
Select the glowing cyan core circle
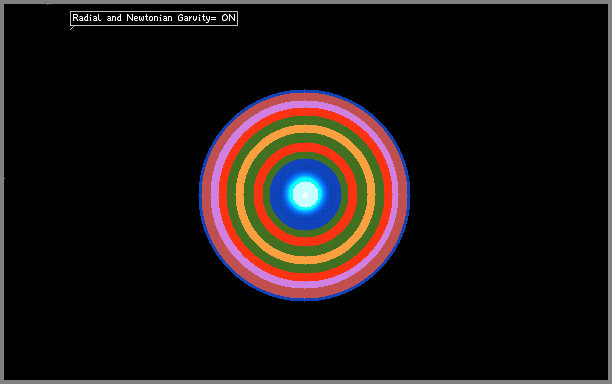(x=305, y=194)
